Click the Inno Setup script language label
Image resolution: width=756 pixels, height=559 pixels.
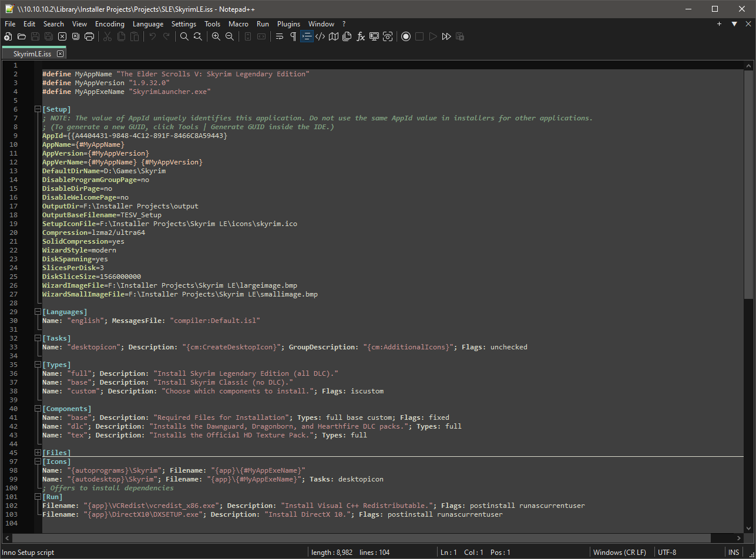[x=29, y=553]
